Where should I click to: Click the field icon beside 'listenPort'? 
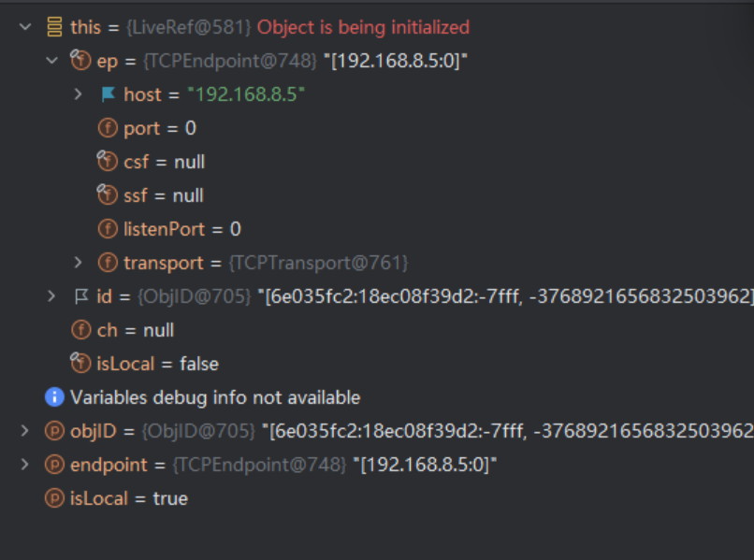tap(108, 229)
